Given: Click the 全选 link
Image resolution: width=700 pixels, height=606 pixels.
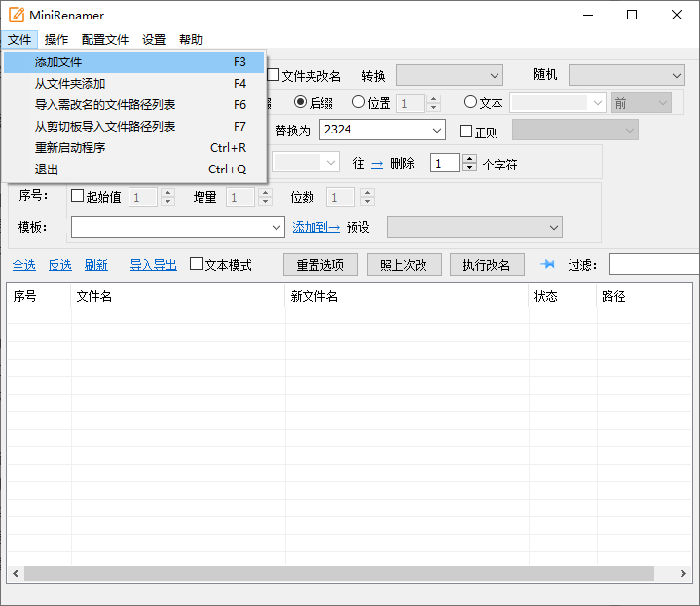Looking at the screenshot, I should click(24, 265).
